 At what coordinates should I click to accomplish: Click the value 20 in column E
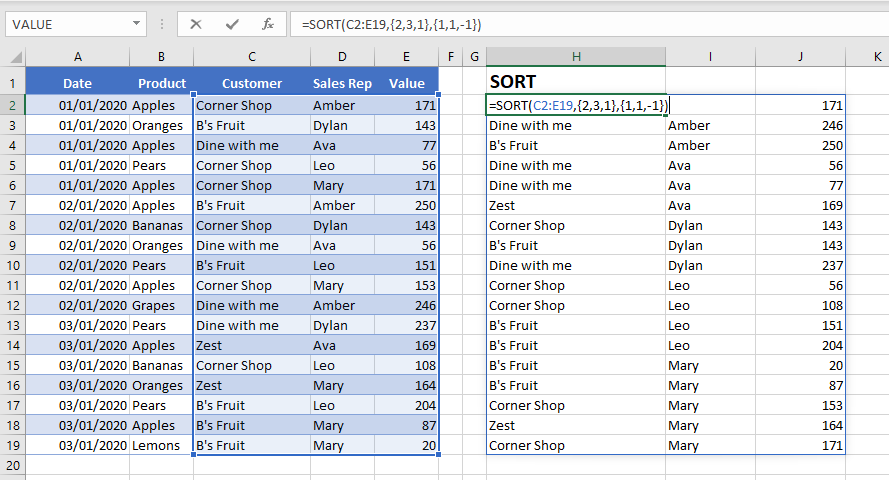(407, 445)
